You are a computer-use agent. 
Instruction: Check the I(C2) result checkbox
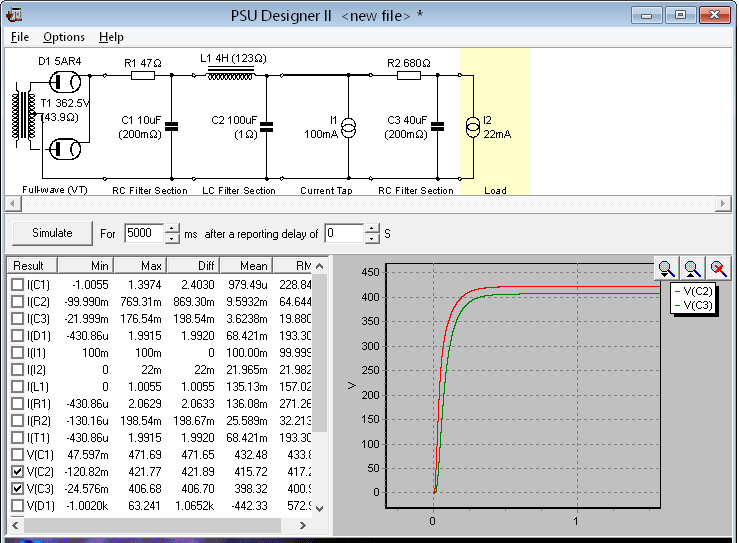pos(17,302)
